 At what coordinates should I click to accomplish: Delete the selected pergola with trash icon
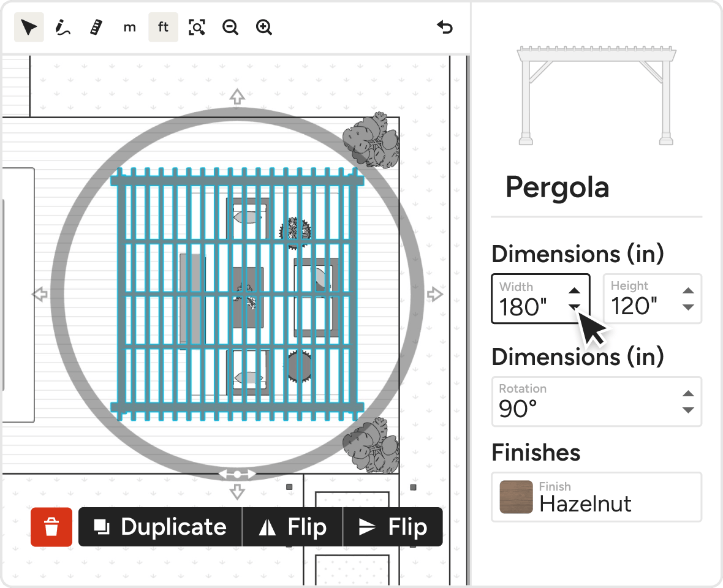click(51, 527)
